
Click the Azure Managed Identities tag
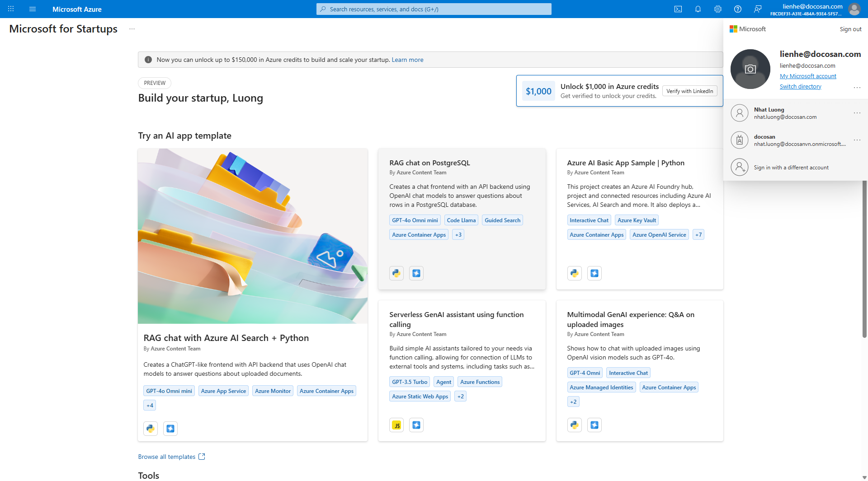tap(601, 388)
